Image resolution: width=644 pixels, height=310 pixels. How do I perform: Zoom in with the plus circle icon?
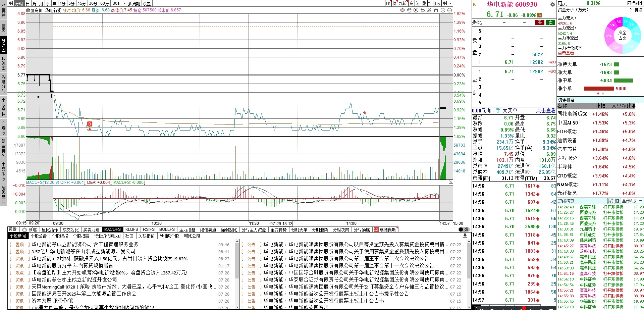point(443,10)
